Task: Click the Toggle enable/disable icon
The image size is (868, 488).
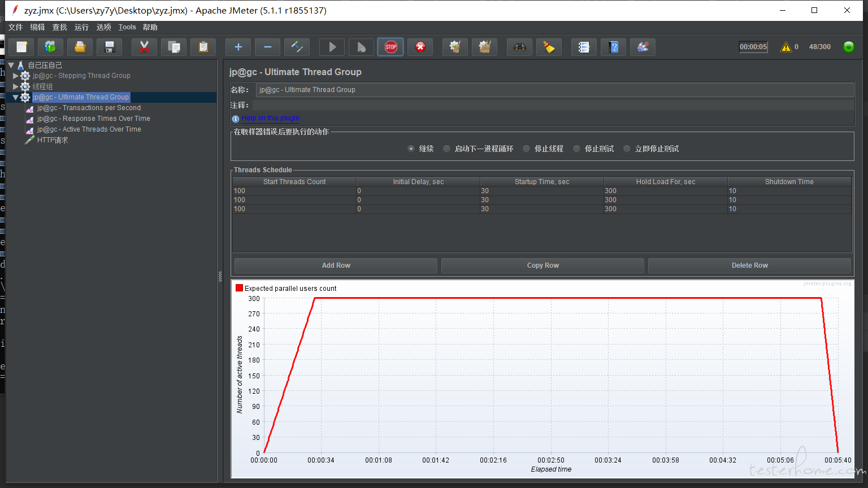Action: (x=297, y=47)
